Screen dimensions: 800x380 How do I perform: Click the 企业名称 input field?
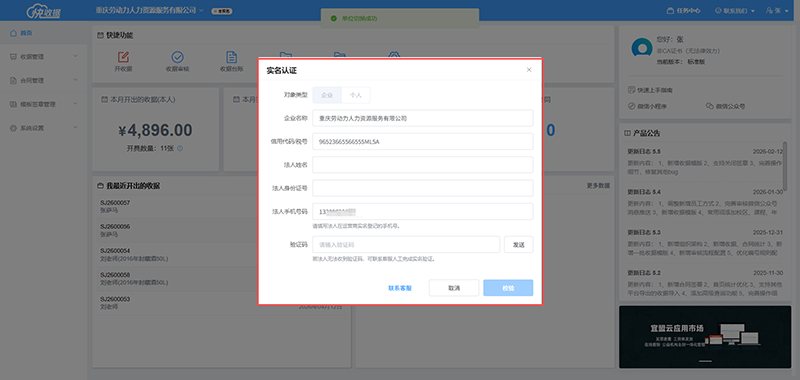click(x=423, y=118)
